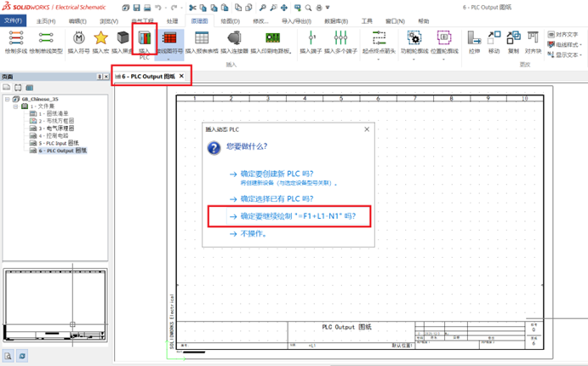Click the 插入端子 (insert terminal) icon
The height and width of the screenshot is (366, 588).
click(x=311, y=37)
